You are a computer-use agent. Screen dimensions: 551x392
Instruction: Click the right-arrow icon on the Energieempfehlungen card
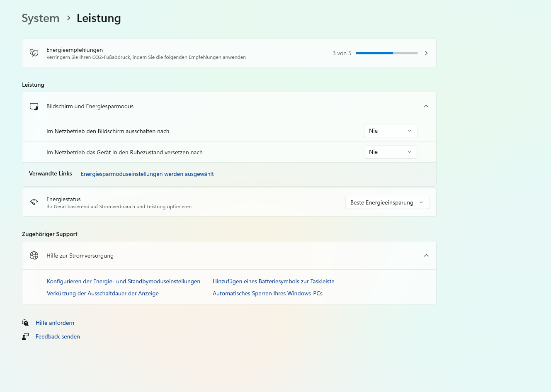click(x=426, y=53)
